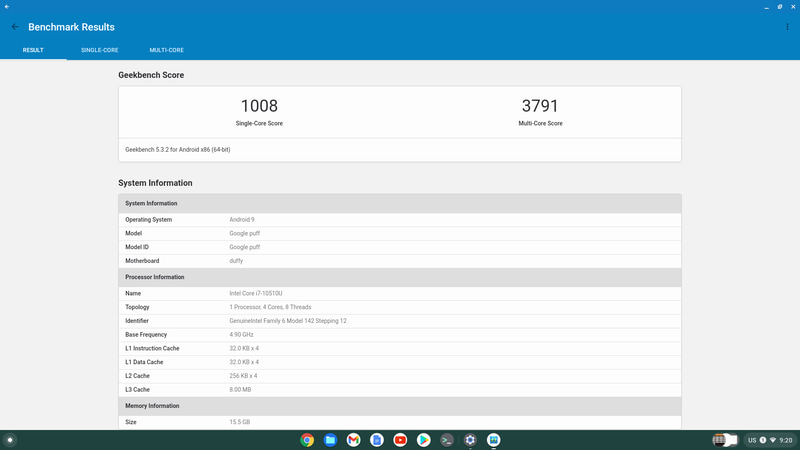Screen dimensions: 800x450
Task: Click L1 Data Cache value 32.0 KB x 4
Action: click(x=244, y=362)
